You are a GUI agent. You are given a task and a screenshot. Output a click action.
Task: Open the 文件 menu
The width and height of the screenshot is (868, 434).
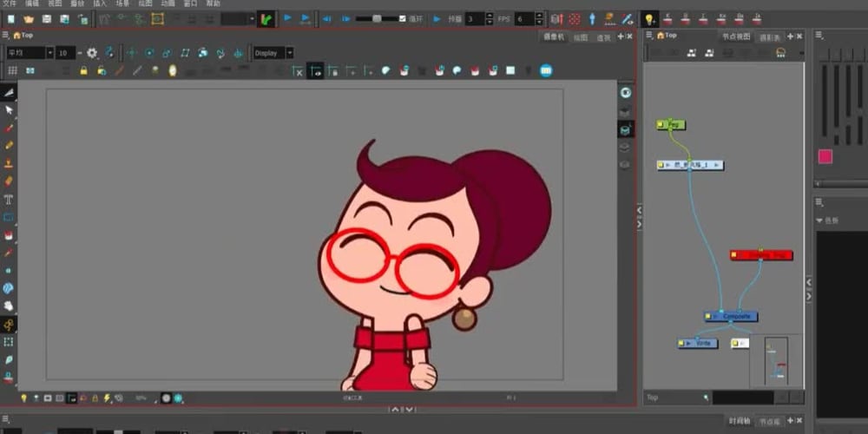point(10,3)
